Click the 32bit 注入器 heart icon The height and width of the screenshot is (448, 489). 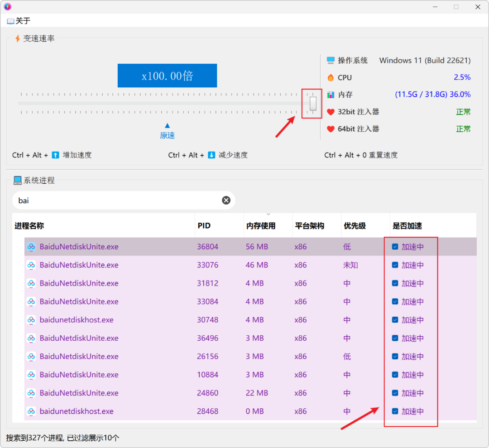[331, 112]
